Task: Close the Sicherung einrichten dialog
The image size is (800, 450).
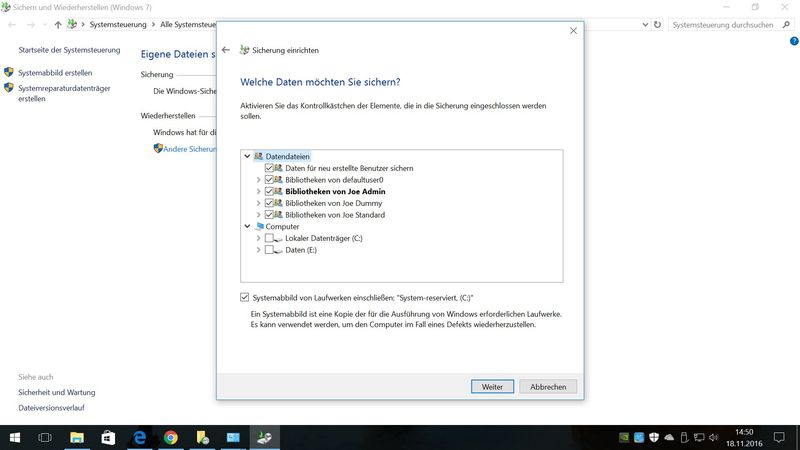Action: tap(573, 31)
